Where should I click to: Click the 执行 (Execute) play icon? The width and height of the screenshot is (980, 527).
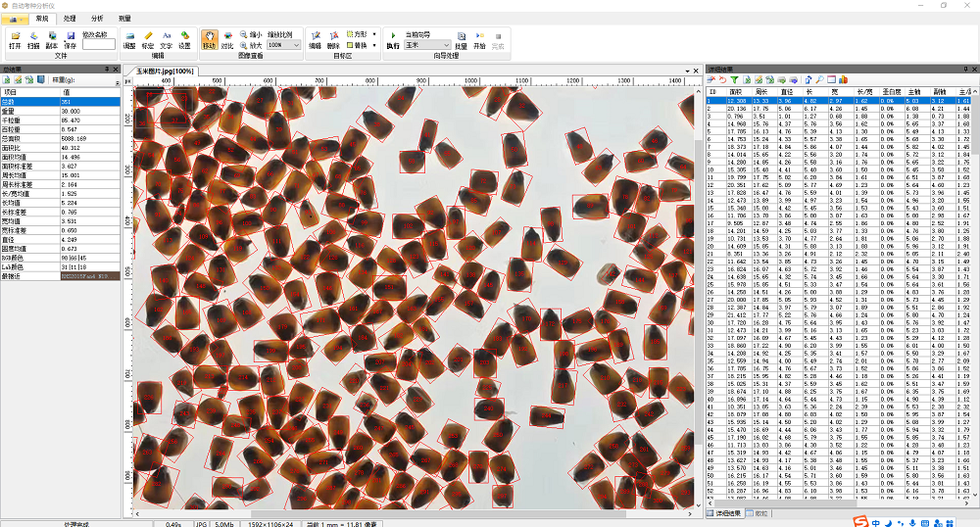click(393, 39)
